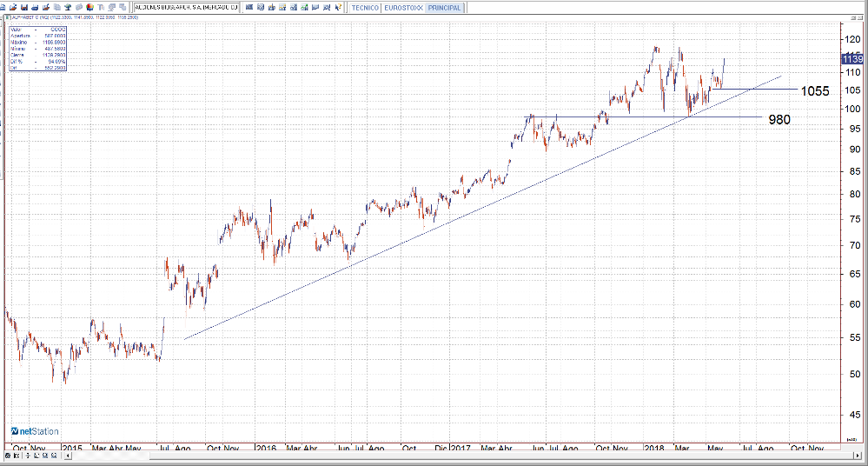Click the open folder icon in toolbar
The height and width of the screenshot is (466, 868).
coord(13,7)
